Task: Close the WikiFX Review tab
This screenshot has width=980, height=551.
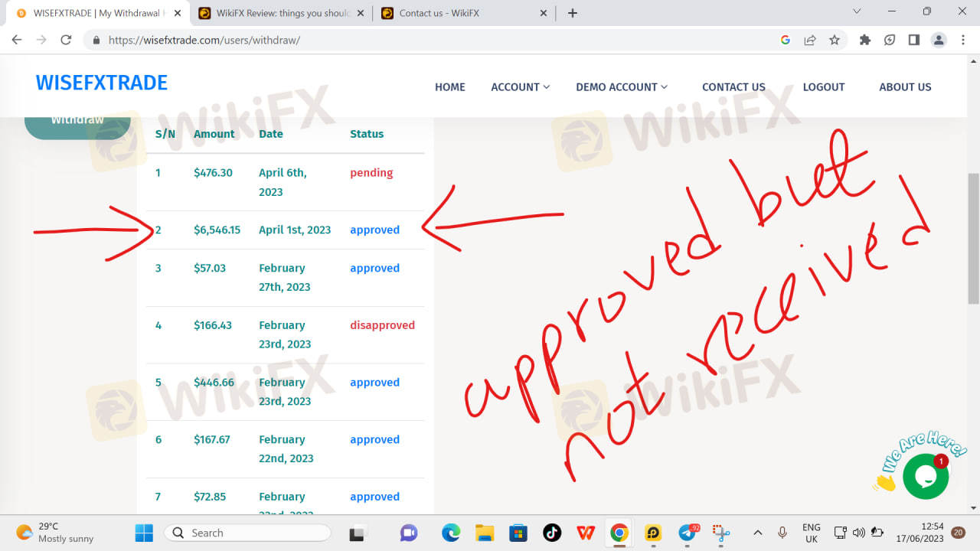Action: pos(361,13)
